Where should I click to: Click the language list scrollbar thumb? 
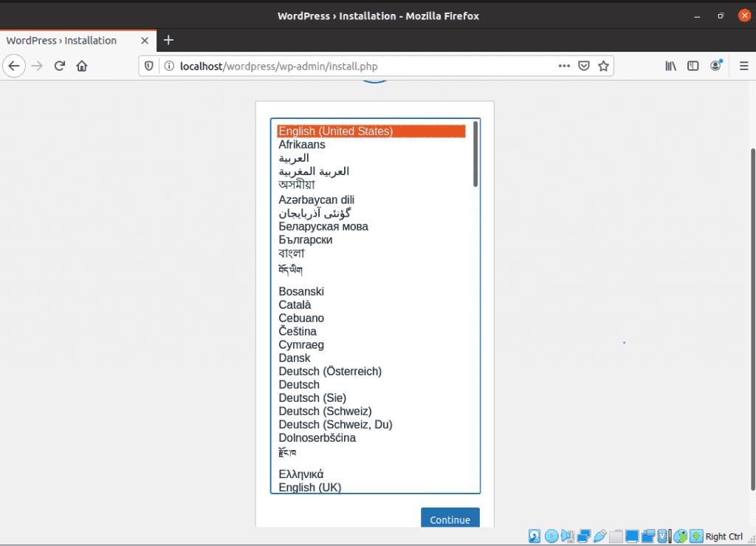[475, 154]
